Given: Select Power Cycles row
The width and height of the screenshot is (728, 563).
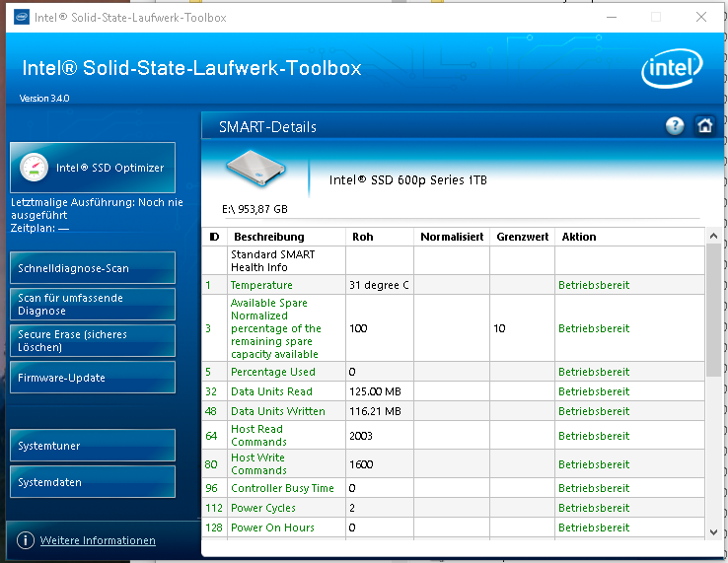Looking at the screenshot, I should pos(453,508).
